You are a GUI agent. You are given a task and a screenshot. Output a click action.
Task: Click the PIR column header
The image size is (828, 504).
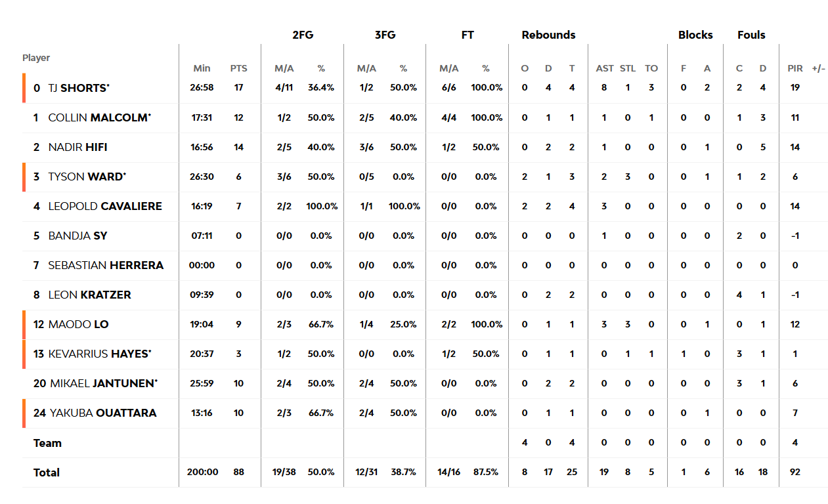tap(795, 68)
